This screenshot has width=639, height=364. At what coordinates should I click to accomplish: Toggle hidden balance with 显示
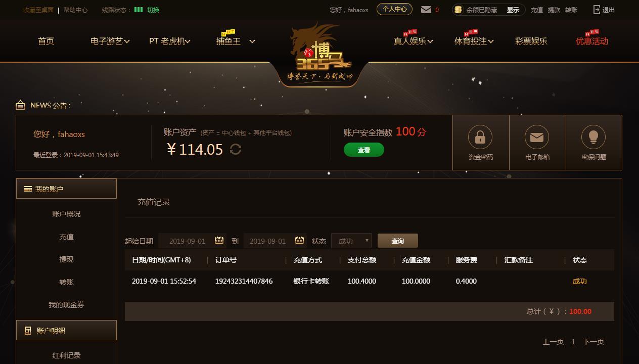coord(513,10)
